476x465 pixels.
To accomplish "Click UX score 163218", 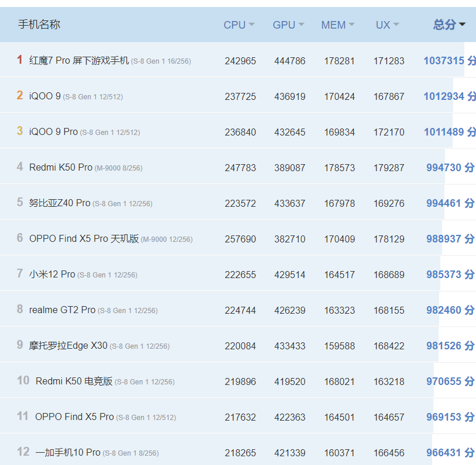I will (389, 382).
